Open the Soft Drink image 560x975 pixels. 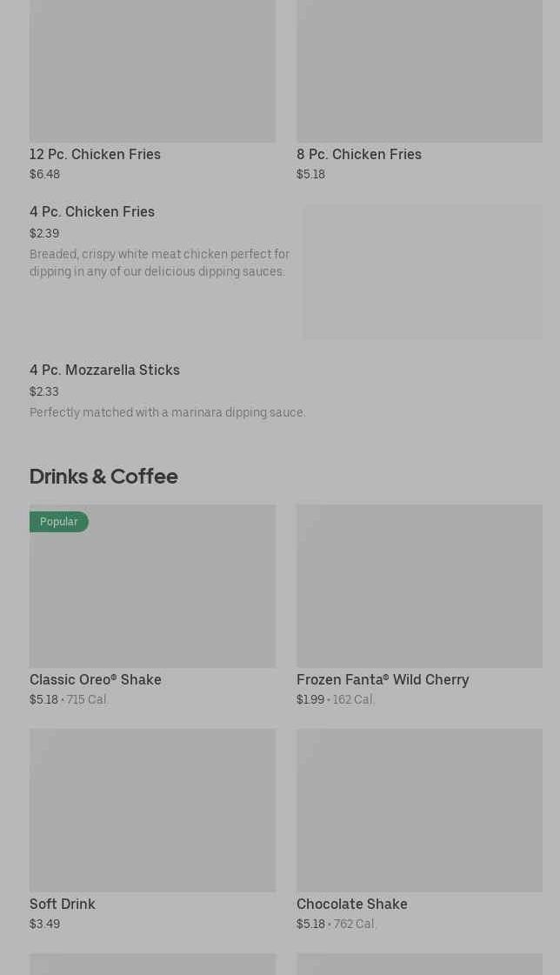point(152,810)
